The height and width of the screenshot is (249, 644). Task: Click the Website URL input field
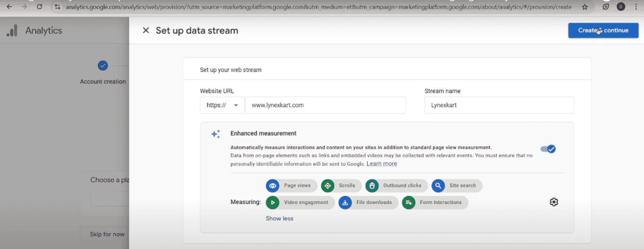325,105
